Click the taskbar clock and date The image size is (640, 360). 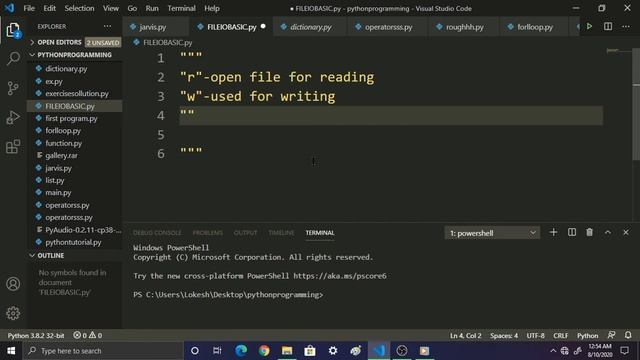pyautogui.click(x=600, y=351)
